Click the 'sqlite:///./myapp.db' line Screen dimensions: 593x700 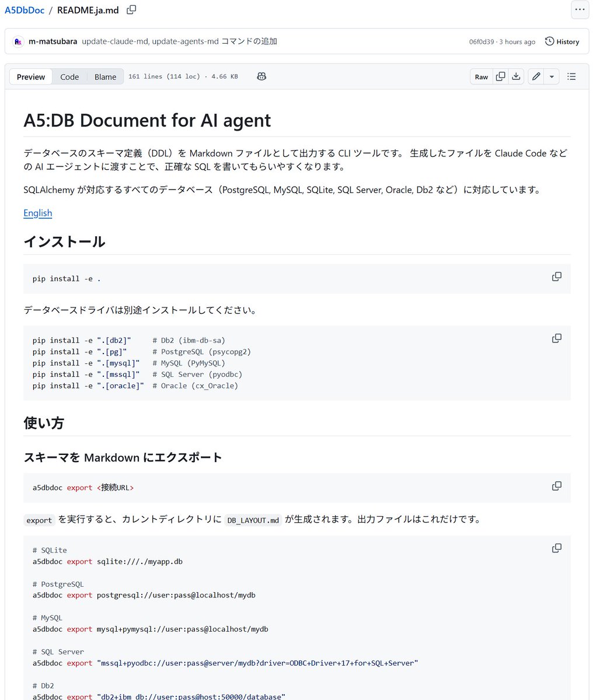(107, 561)
